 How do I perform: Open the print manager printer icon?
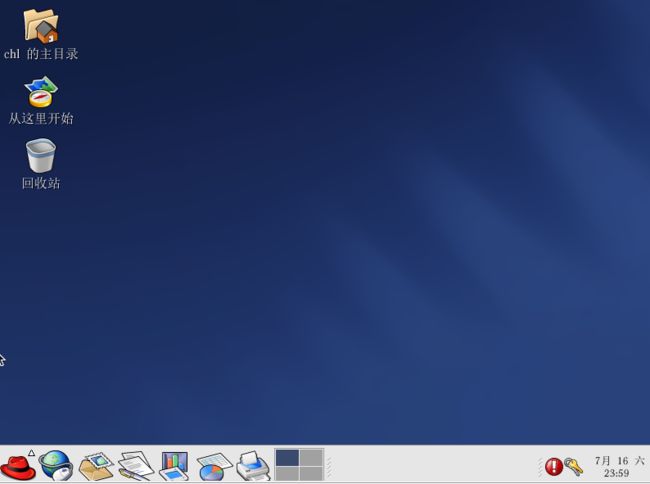(253, 466)
